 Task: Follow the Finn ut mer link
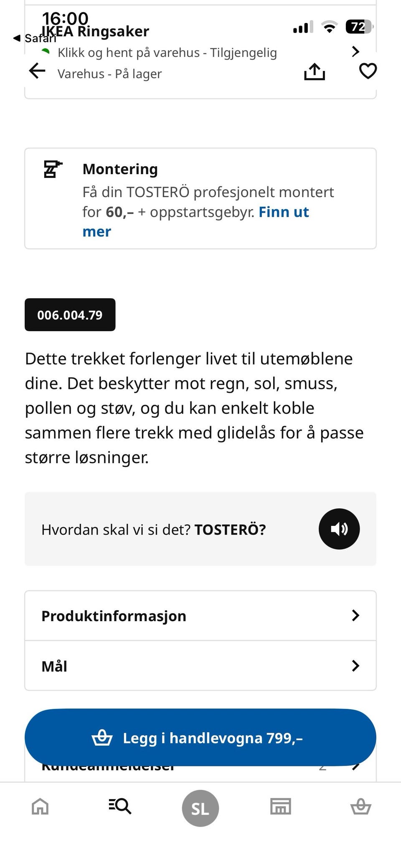click(195, 221)
